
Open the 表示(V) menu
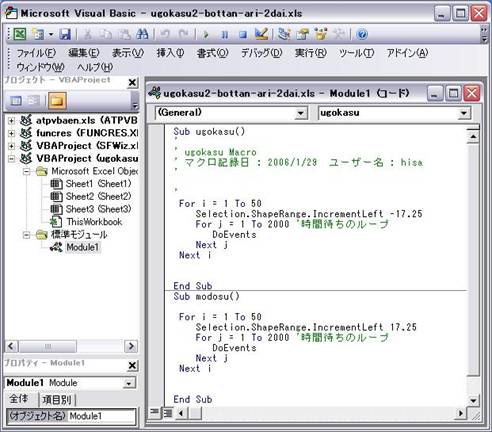point(128,53)
